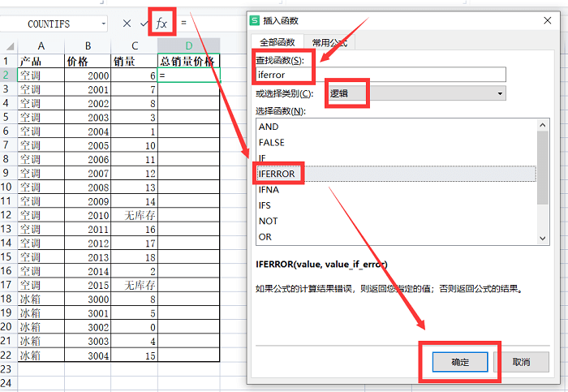The height and width of the screenshot is (392, 568).
Task: Select the FALSE function in the list
Action: [x=397, y=142]
